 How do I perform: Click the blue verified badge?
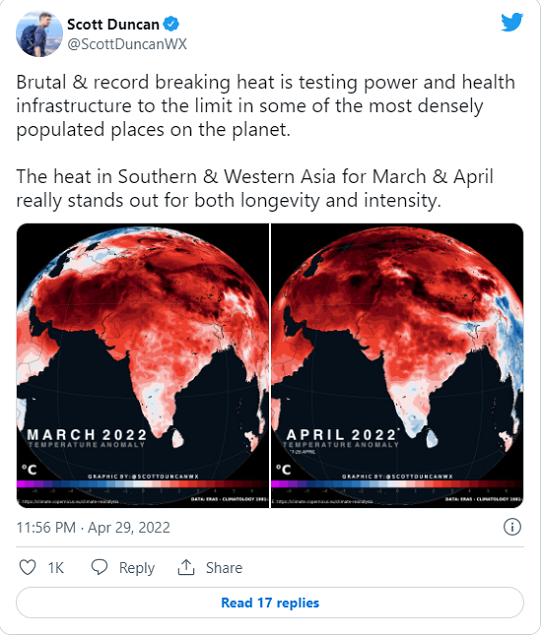pyautogui.click(x=171, y=24)
